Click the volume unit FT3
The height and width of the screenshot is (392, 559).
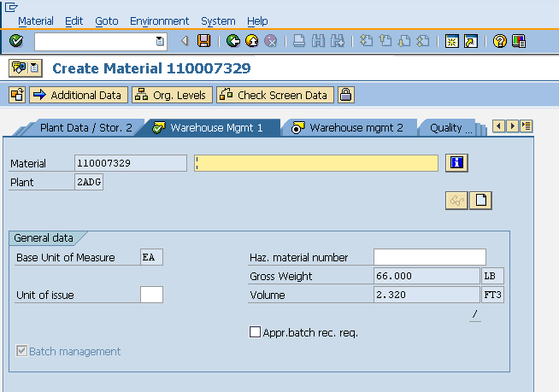point(492,295)
